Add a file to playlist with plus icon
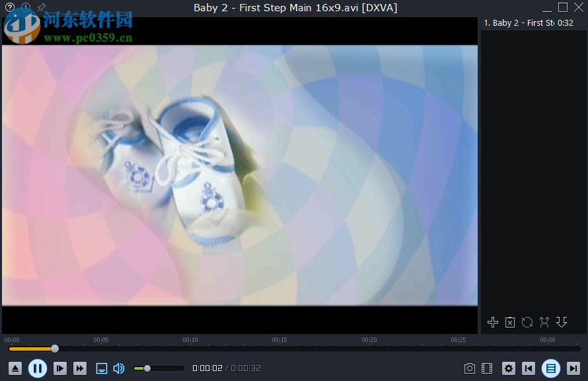Viewport: 588px width, 381px height. pyautogui.click(x=493, y=322)
